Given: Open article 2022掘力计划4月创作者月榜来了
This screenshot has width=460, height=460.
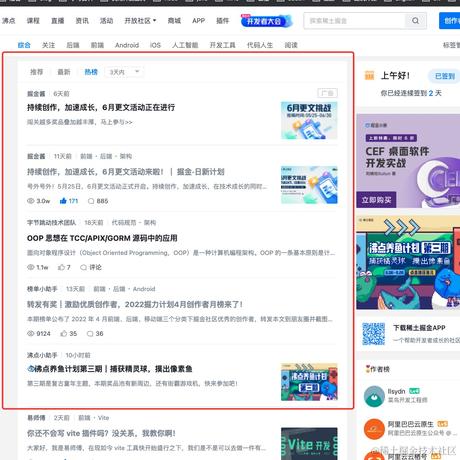Looking at the screenshot, I should click(x=135, y=304).
